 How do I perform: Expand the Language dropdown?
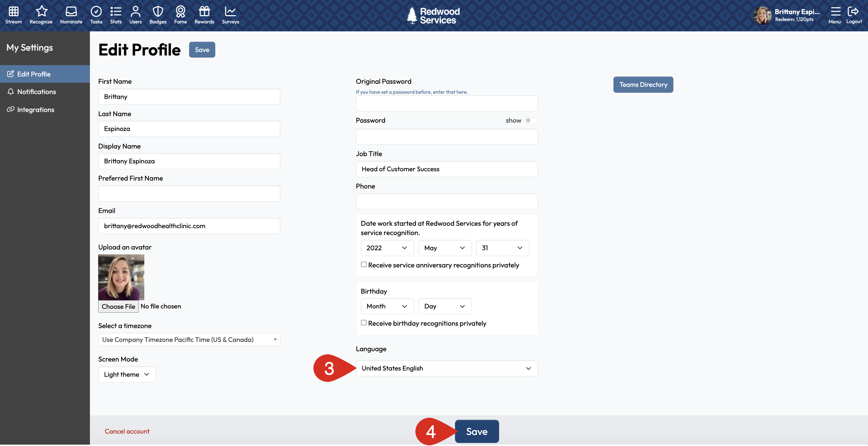(x=446, y=368)
